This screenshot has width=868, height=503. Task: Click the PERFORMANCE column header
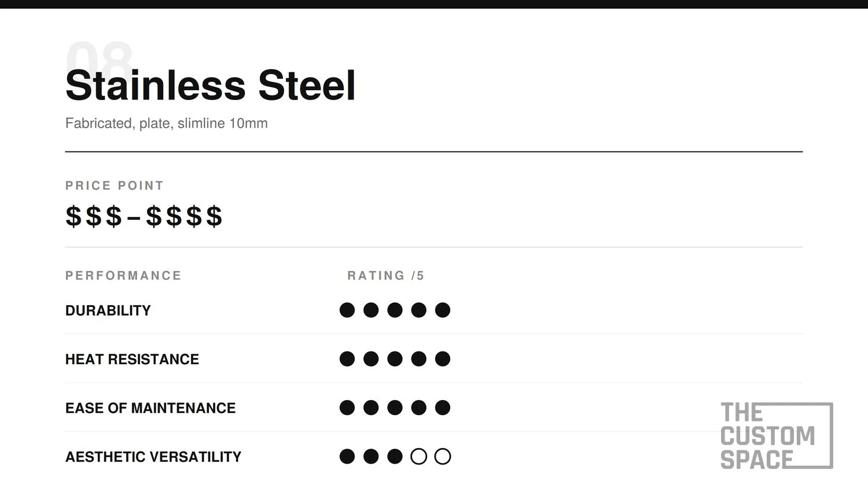click(x=123, y=276)
